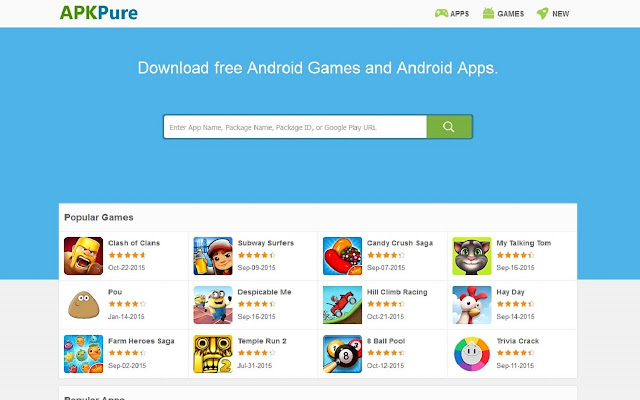This screenshot has height=400, width=640.
Task: Click the APKPure logo
Action: (x=99, y=13)
